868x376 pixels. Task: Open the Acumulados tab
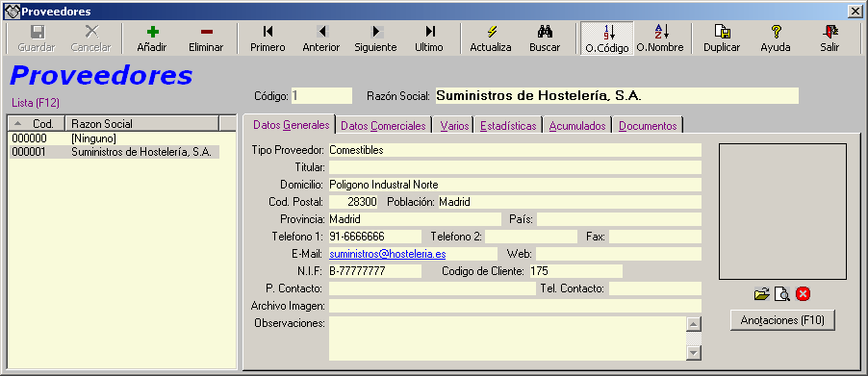[x=577, y=126]
